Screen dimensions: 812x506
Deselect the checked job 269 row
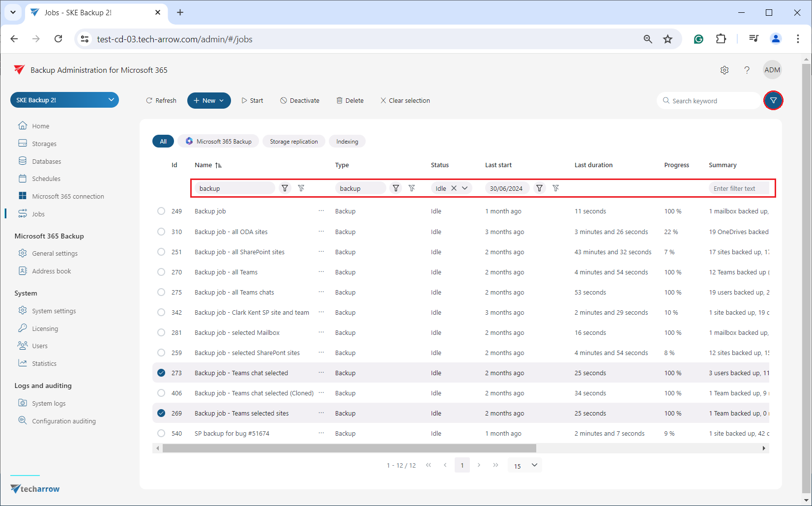click(161, 413)
